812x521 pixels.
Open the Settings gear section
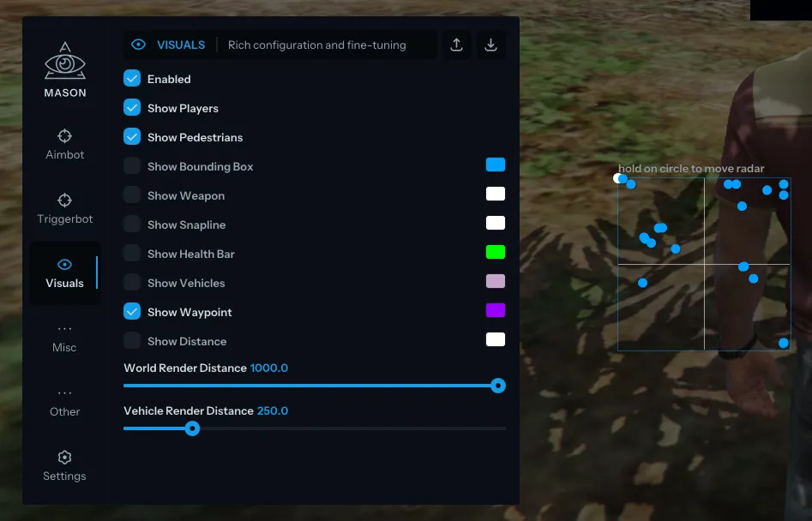64,465
